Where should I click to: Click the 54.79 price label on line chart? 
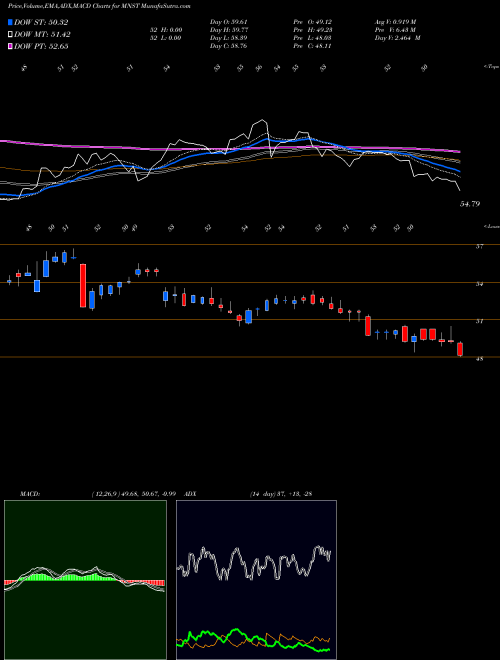point(470,204)
